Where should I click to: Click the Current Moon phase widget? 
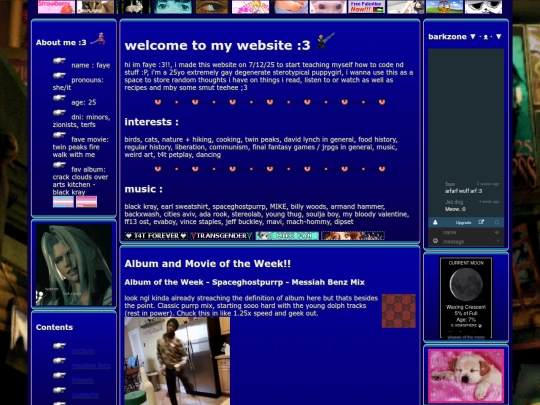466,298
